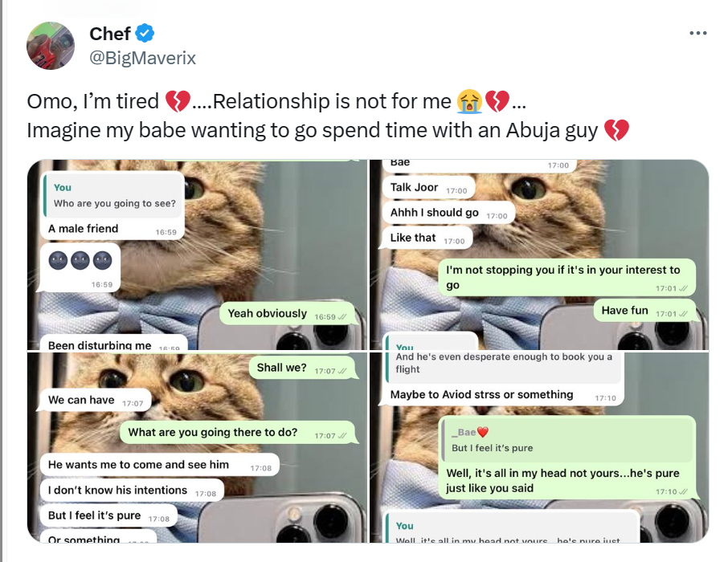
Task: Click the crying face emoji
Action: [x=468, y=102]
